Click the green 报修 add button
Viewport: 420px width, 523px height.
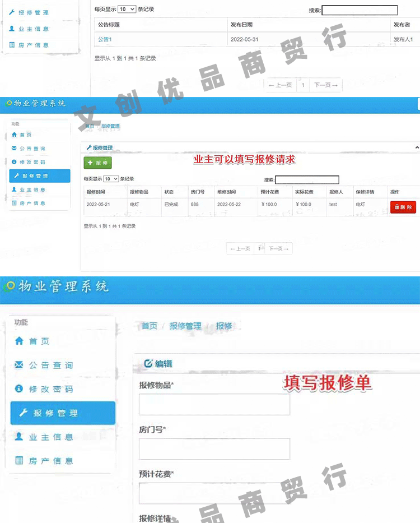pyautogui.click(x=97, y=163)
